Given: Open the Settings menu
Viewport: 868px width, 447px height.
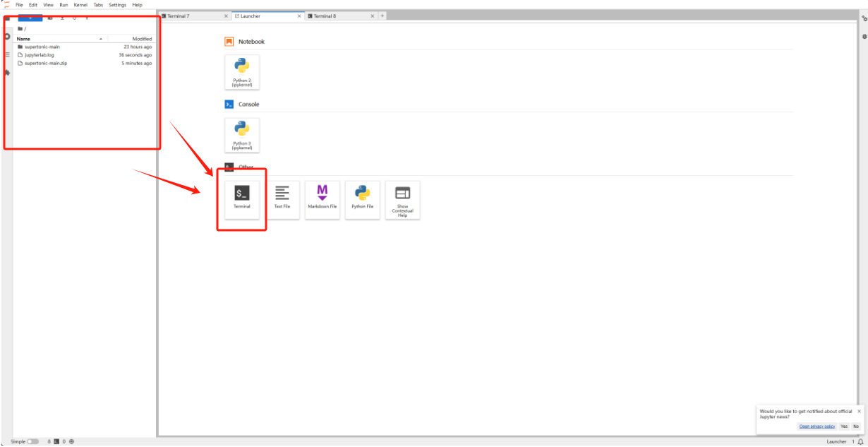Looking at the screenshot, I should (x=117, y=5).
